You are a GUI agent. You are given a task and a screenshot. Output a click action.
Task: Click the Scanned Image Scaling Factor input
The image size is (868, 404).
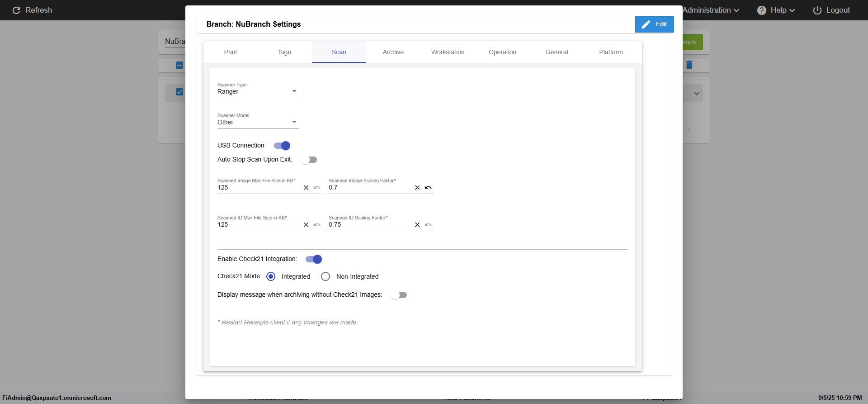[x=368, y=188]
